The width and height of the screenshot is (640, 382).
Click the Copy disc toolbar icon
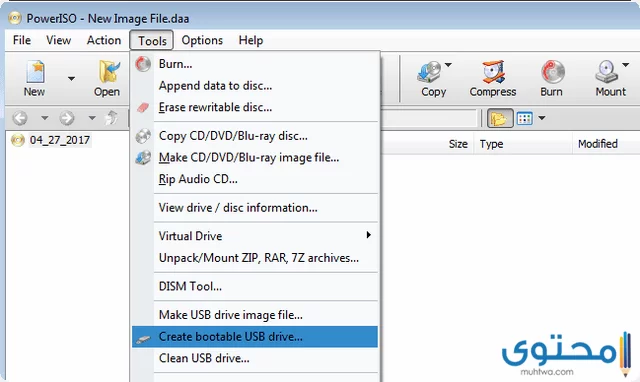click(x=429, y=72)
